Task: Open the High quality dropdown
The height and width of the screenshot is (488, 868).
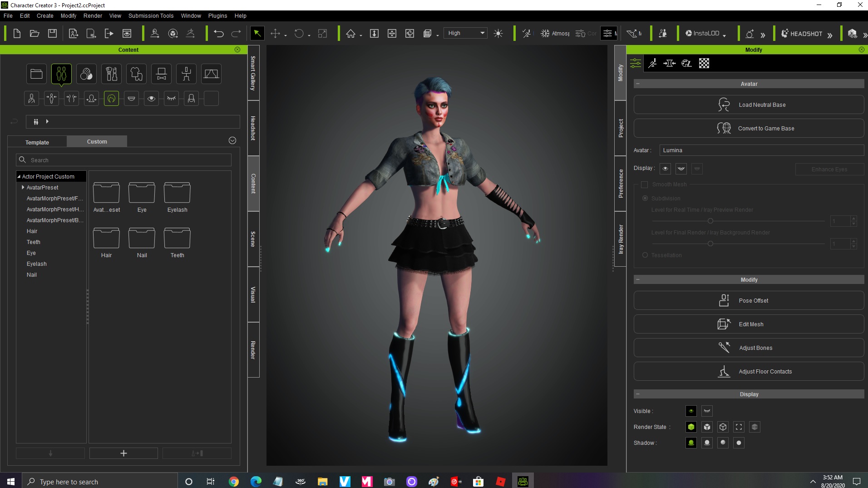Action: [465, 33]
